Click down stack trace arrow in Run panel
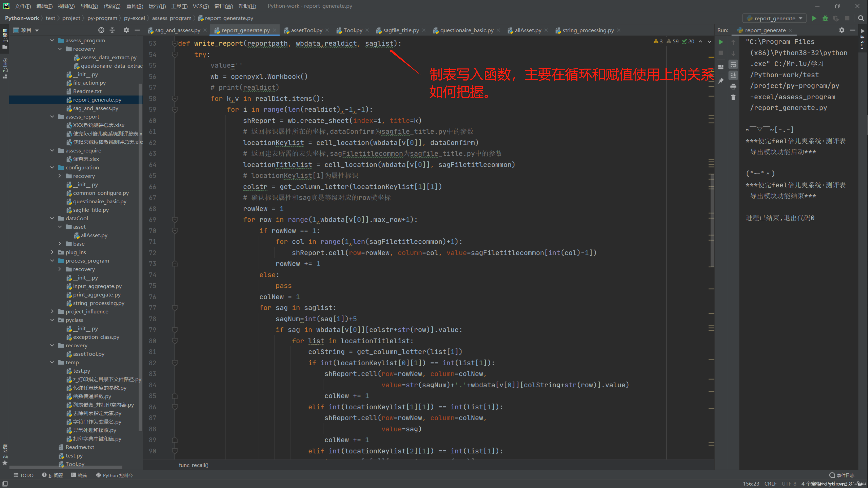Viewport: 868px width, 488px height. tap(733, 53)
